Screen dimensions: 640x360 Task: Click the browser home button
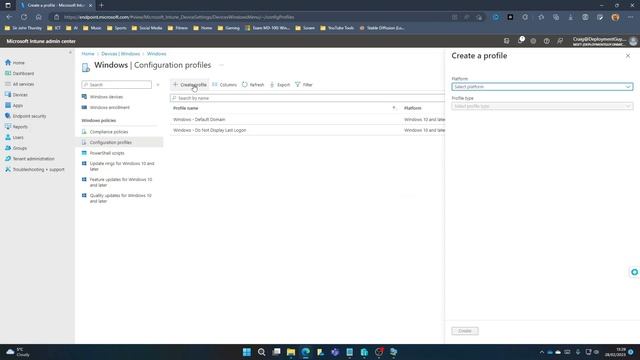tap(38, 17)
